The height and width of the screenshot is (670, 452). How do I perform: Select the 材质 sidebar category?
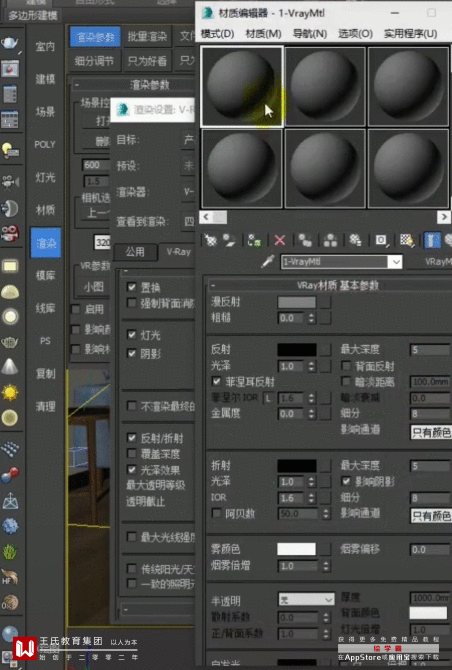click(45, 210)
